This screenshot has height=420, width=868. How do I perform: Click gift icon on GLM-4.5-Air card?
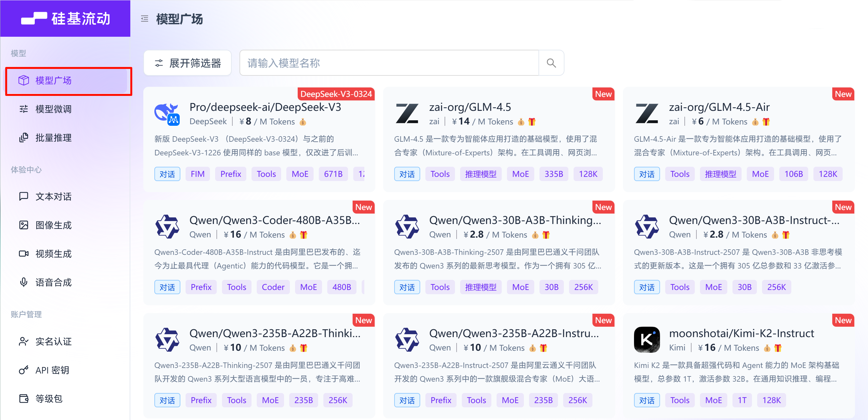point(766,122)
